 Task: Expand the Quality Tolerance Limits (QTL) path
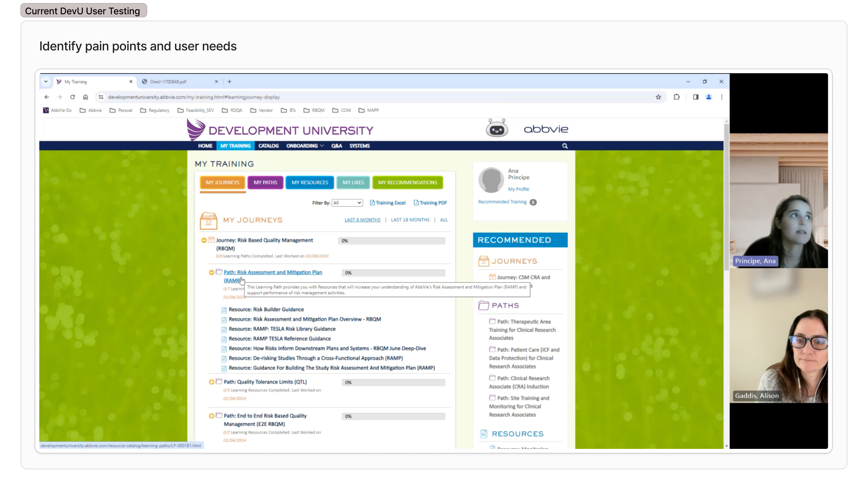tap(212, 382)
